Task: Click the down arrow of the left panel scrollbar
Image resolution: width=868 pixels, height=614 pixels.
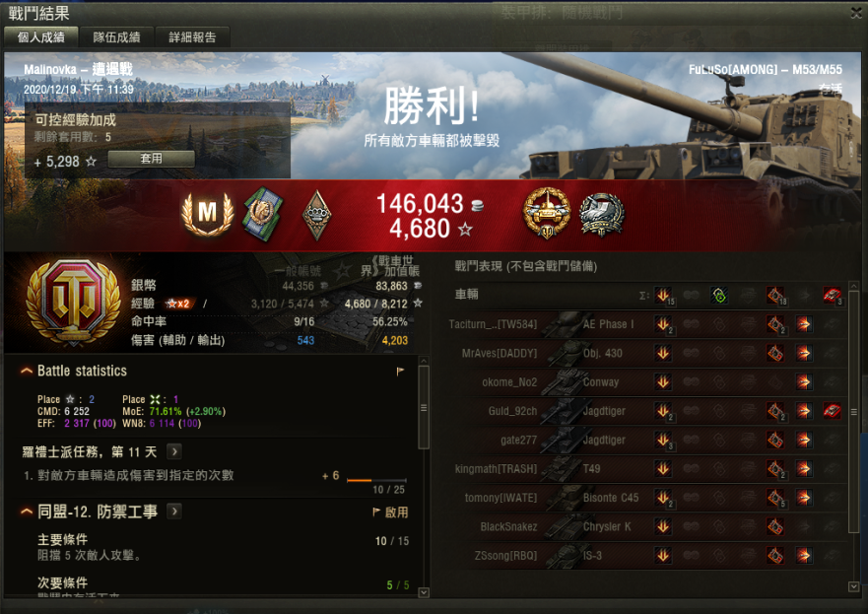Action: click(424, 592)
